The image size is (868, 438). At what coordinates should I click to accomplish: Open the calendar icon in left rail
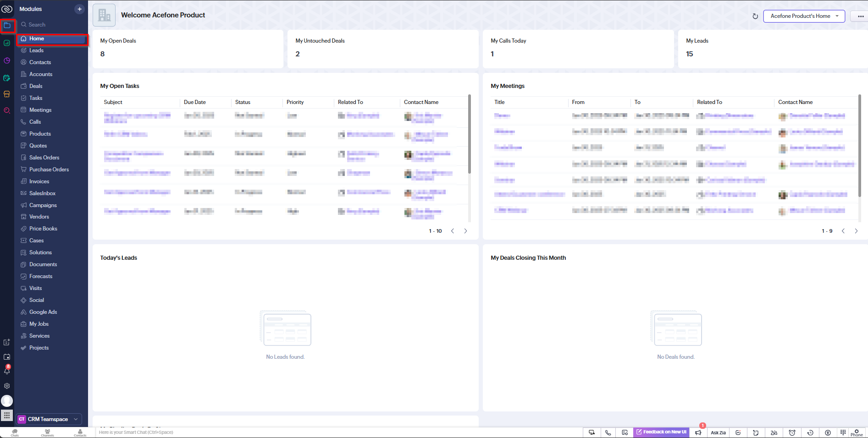[x=7, y=356]
